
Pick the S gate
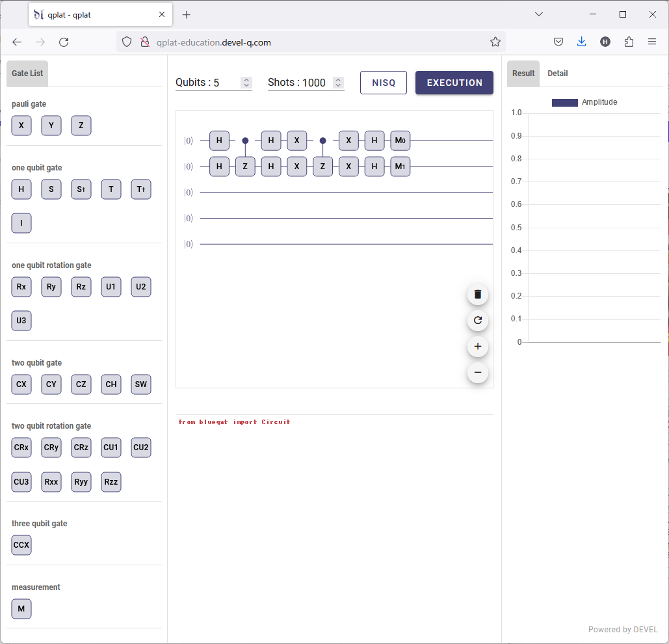pyautogui.click(x=51, y=189)
